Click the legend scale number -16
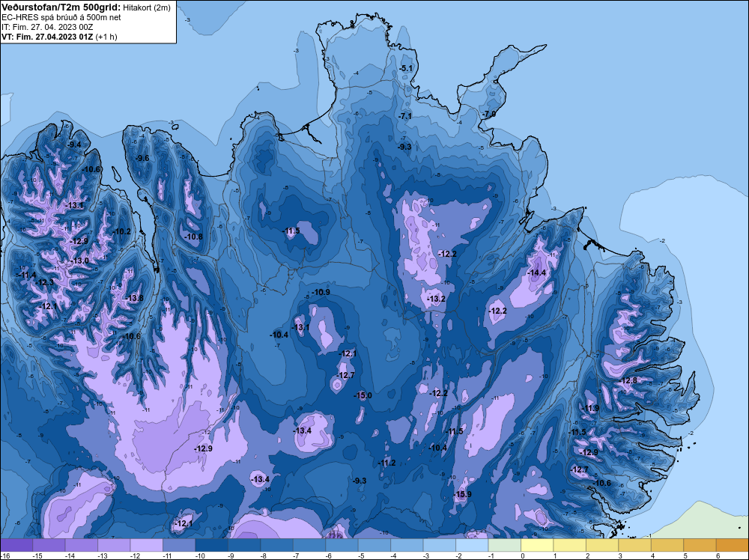The width and height of the screenshot is (749, 560). point(5,556)
